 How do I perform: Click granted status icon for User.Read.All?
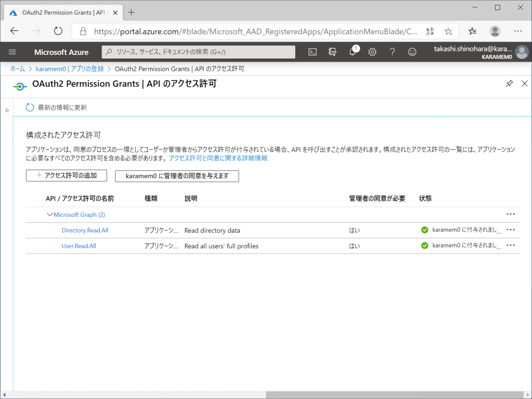pyautogui.click(x=425, y=246)
